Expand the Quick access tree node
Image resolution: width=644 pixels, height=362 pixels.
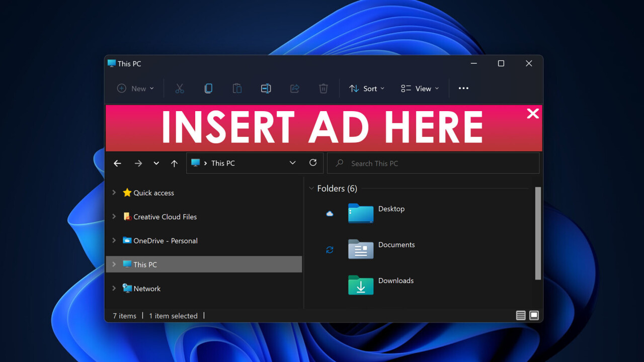114,193
